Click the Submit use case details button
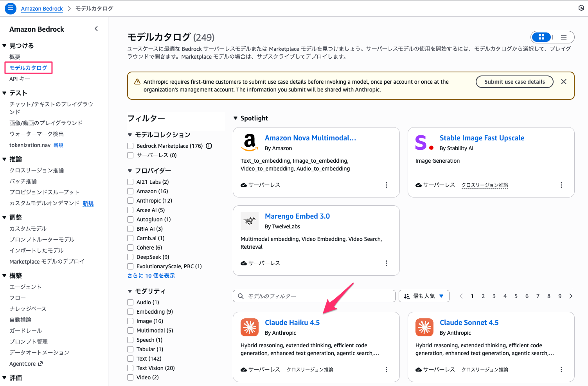Screen dimensions: 588x386 (x=514, y=82)
